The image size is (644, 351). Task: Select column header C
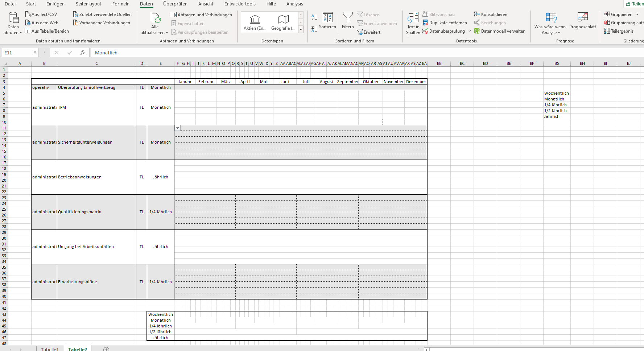pos(96,63)
